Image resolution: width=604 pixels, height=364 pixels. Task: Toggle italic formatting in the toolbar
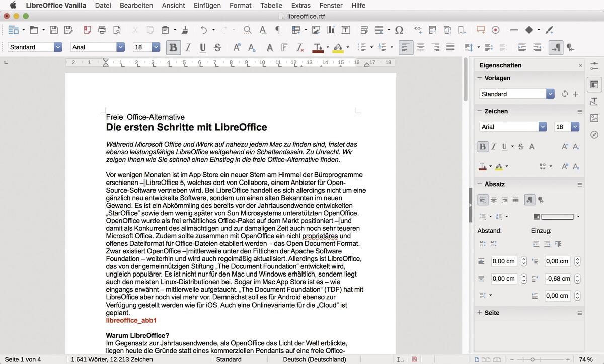pos(187,47)
